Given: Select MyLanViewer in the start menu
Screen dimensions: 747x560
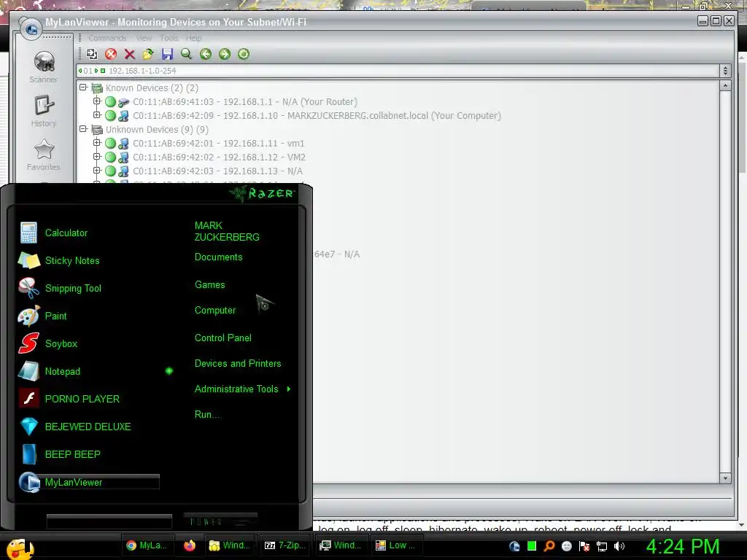Looking at the screenshot, I should click(88, 482).
